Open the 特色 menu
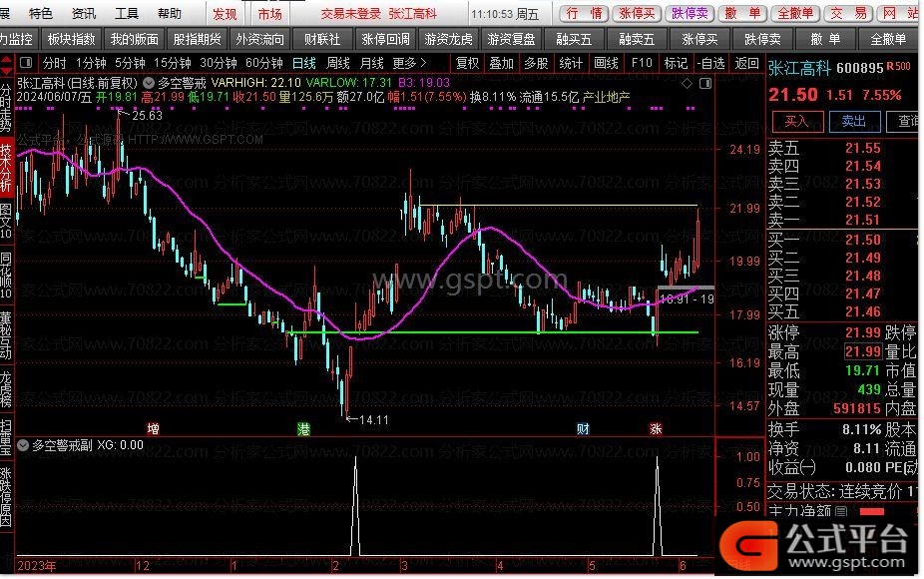This screenshot has width=924, height=579. (x=41, y=13)
